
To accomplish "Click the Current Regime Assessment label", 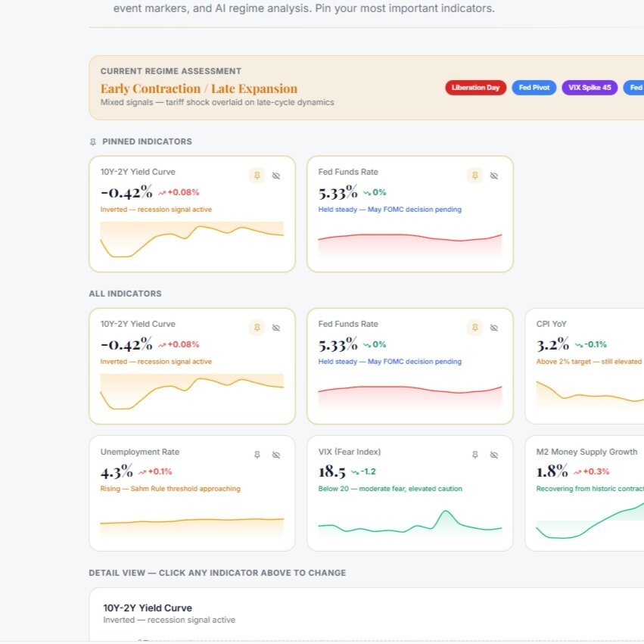I will (171, 71).
